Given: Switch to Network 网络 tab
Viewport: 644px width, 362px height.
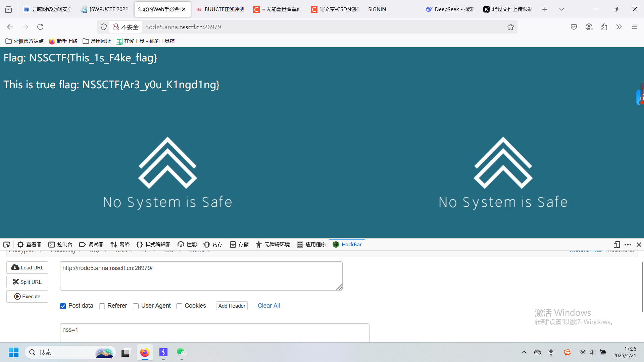Looking at the screenshot, I should 120,245.
